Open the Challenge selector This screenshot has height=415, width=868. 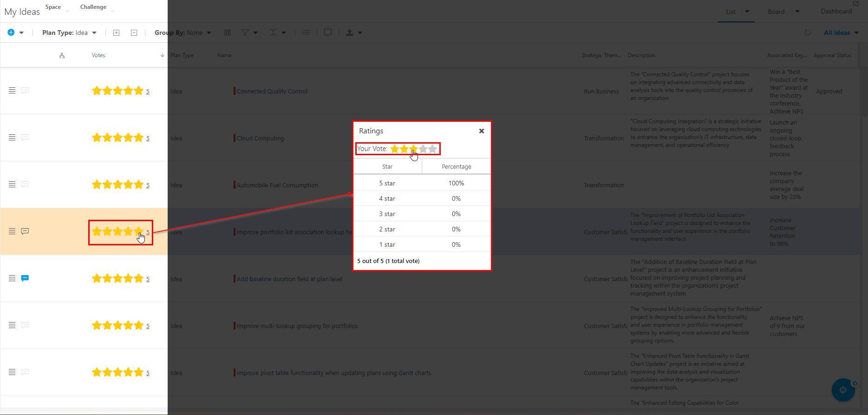point(97,7)
